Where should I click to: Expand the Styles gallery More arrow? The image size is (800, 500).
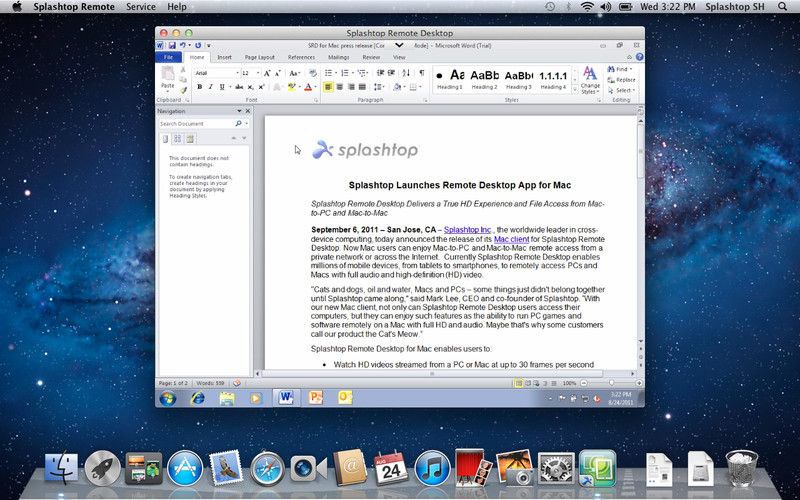tap(575, 90)
